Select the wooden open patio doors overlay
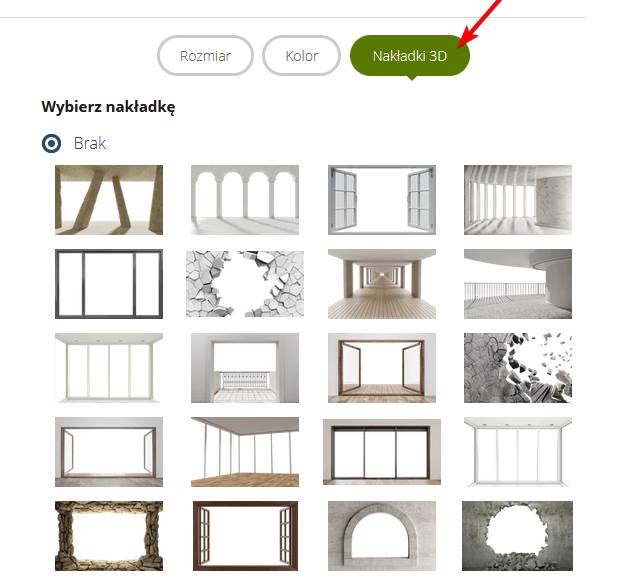Viewport: 621px width, 578px height. tap(382, 368)
